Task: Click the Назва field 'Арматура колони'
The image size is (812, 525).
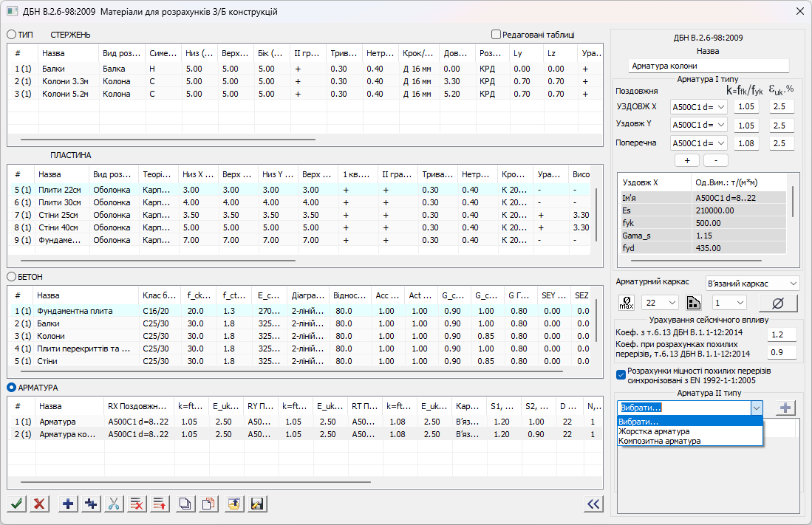Action: [709, 66]
